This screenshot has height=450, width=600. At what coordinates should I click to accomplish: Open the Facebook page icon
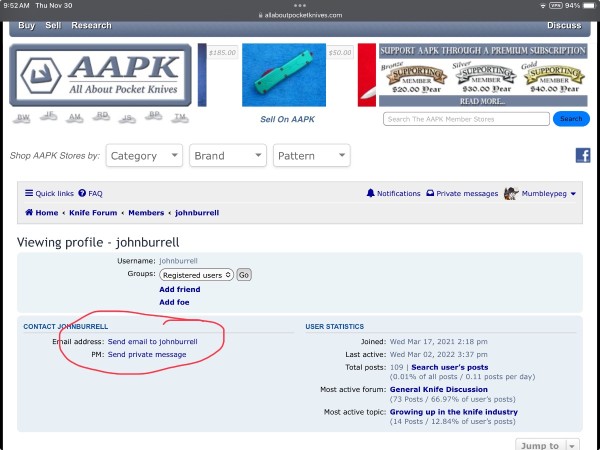tap(583, 155)
